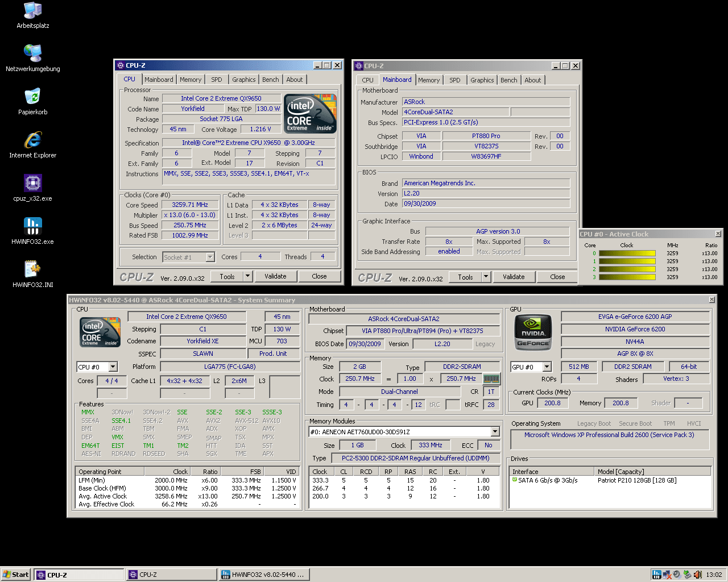Click the Core 3 yellow clock bar
Image resolution: width=728 pixels, height=582 pixels.
pos(627,277)
